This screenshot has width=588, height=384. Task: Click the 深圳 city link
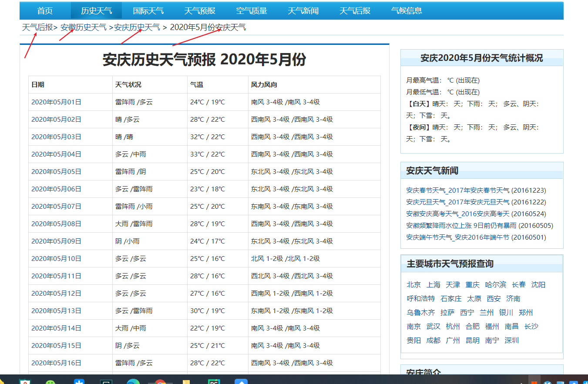(x=512, y=341)
